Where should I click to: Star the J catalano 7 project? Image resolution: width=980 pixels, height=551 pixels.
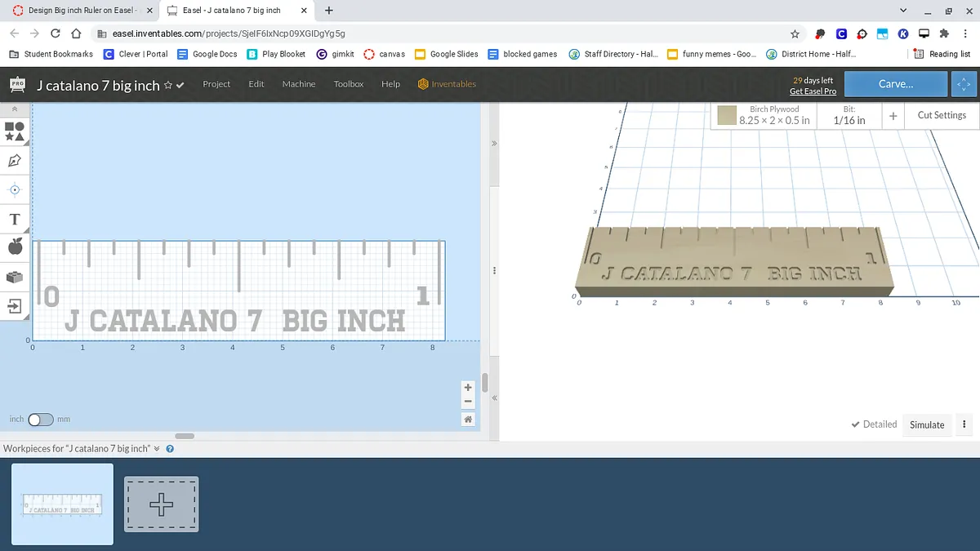tap(168, 85)
